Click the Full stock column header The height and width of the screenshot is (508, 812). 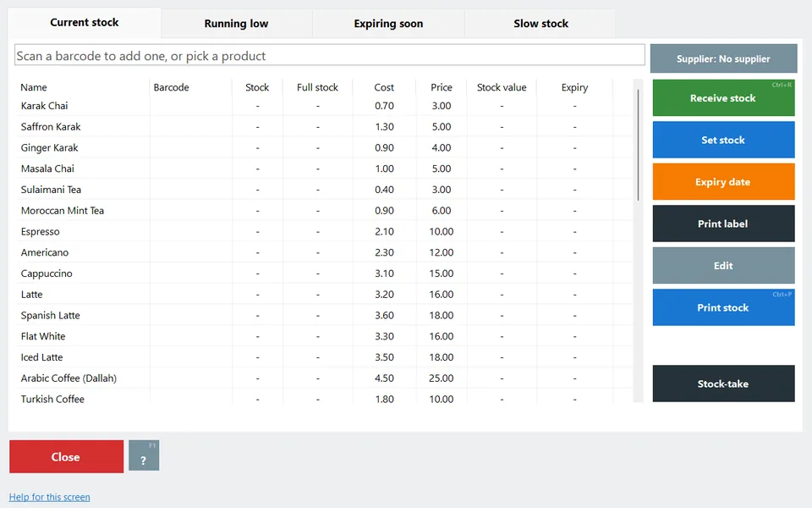(x=317, y=87)
